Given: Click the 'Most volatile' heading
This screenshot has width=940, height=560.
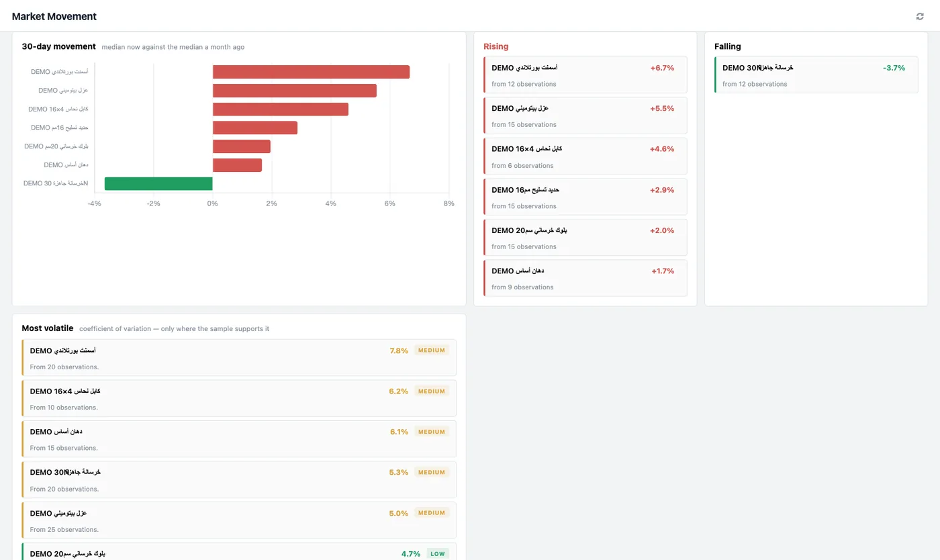Looking at the screenshot, I should [x=48, y=328].
